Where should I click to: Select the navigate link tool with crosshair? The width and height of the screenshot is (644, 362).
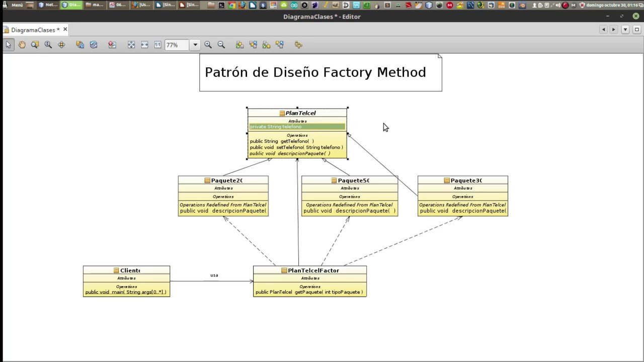point(61,45)
